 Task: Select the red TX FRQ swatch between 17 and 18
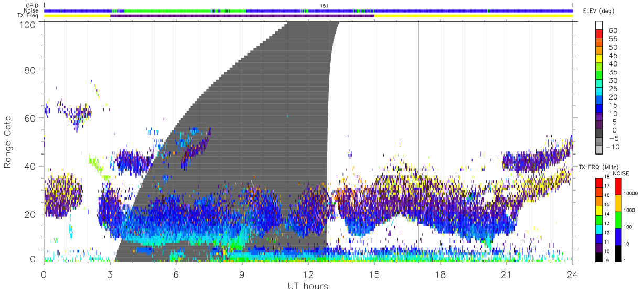coord(599,182)
